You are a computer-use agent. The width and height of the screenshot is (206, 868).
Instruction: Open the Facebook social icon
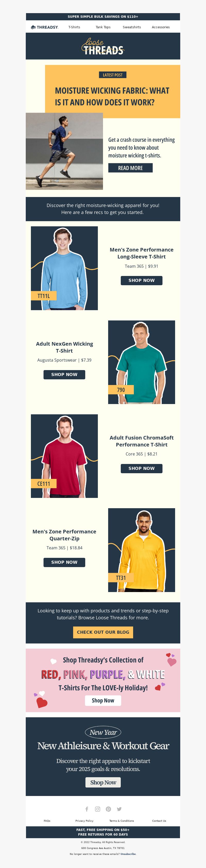coord(87,809)
